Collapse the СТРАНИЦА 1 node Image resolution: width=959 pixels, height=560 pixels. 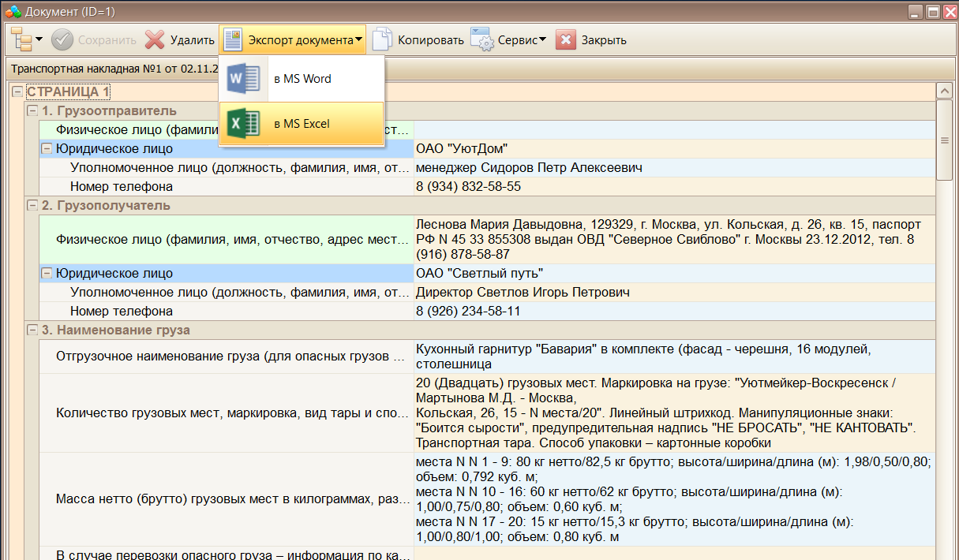pos(18,92)
